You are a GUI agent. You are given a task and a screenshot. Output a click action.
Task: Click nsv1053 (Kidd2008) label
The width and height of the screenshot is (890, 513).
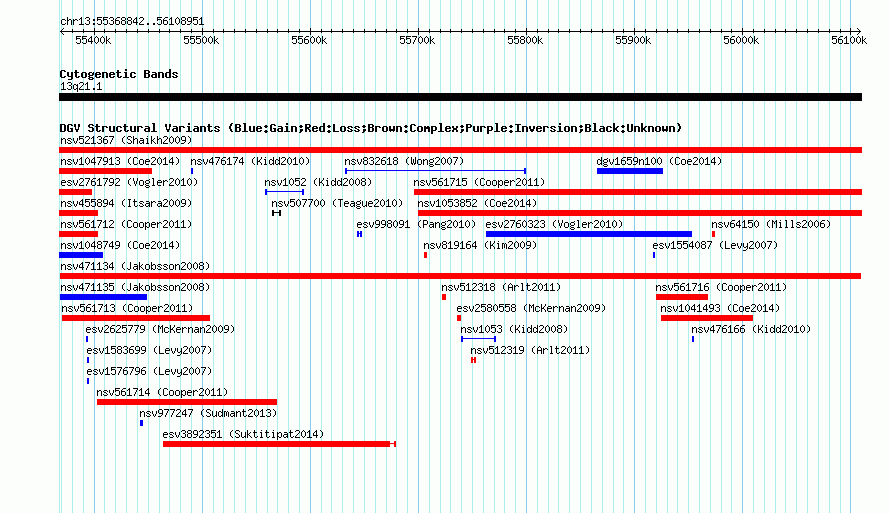(514, 329)
